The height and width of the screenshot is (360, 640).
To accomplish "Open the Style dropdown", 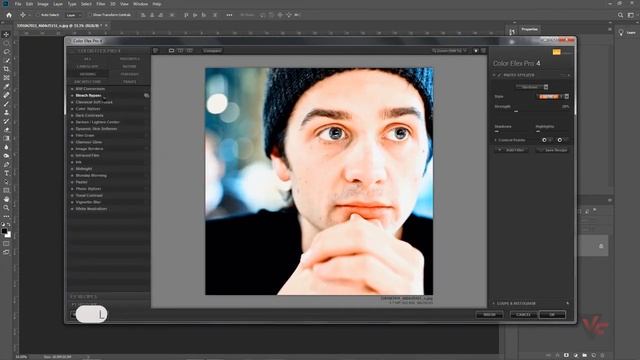I will 552,96.
